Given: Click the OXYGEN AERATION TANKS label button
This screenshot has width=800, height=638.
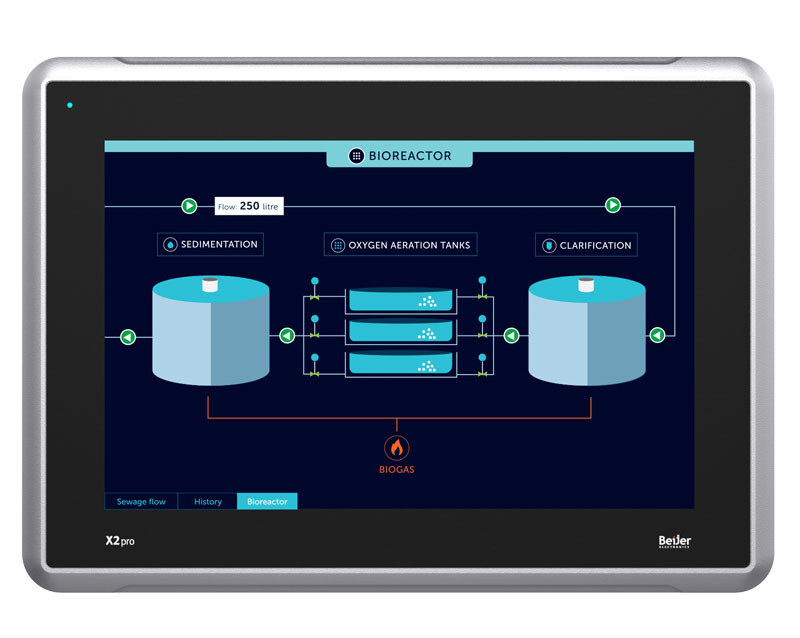Looking at the screenshot, I should point(399,244).
